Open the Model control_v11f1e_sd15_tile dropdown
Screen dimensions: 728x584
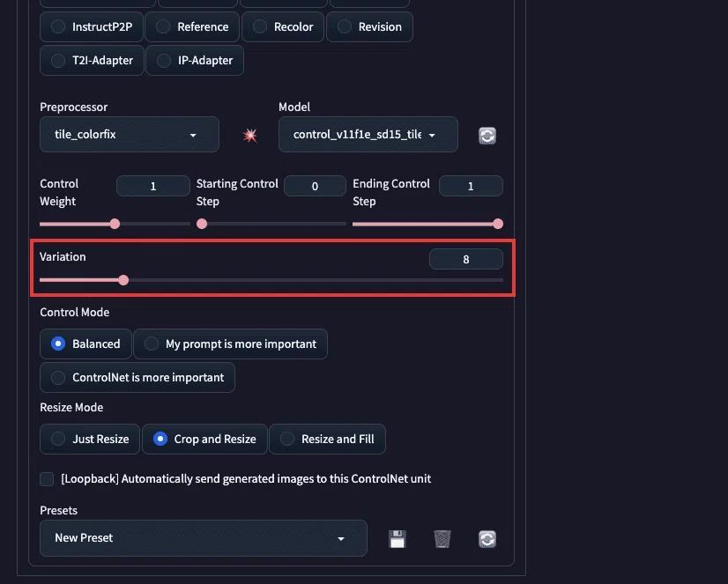click(x=368, y=135)
